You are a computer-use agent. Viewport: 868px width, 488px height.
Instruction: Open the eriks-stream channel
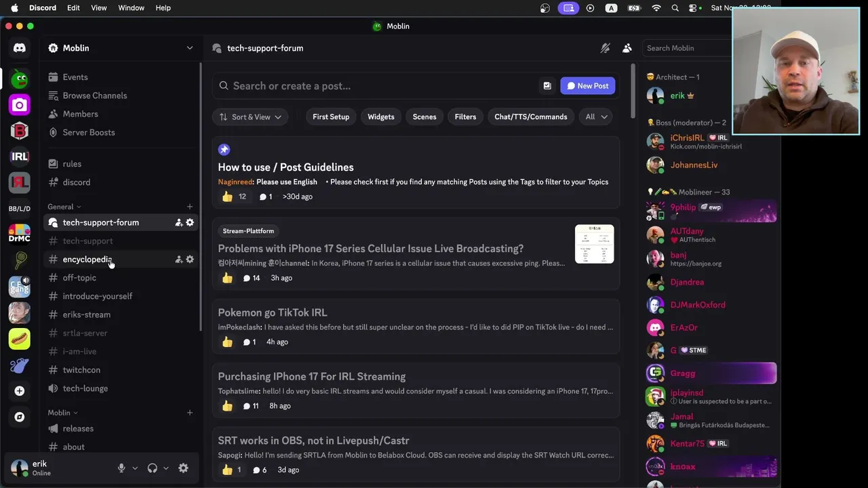click(120, 314)
